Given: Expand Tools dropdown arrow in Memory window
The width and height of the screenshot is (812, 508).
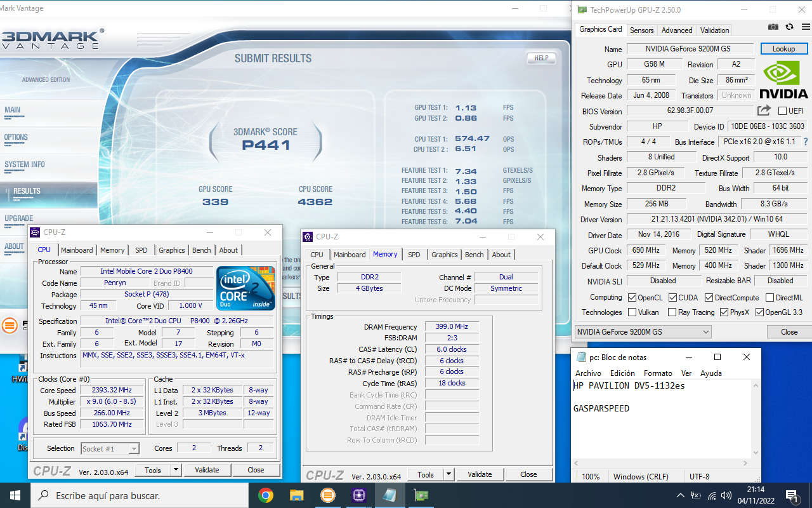Looking at the screenshot, I should coord(449,475).
